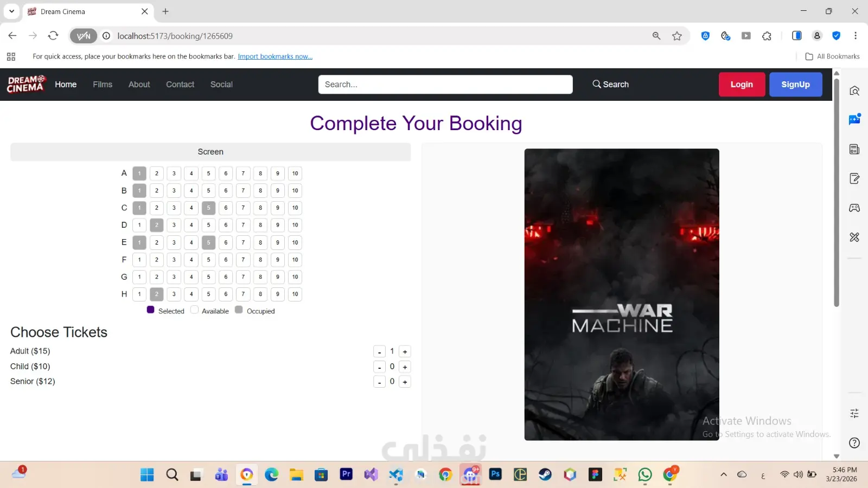The height and width of the screenshot is (488, 868).
Task: Select seat 1 in row D
Action: coord(139,225)
